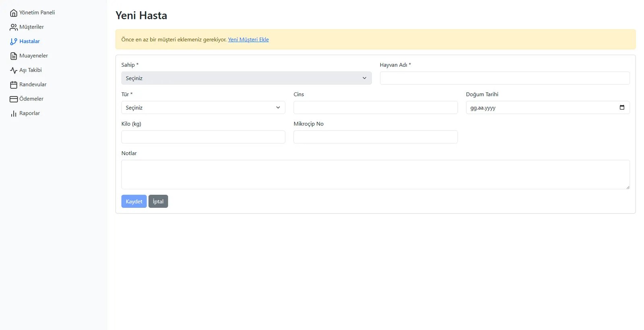Click inside the Notlar text area
This screenshot has width=644, height=330.
pos(376,174)
